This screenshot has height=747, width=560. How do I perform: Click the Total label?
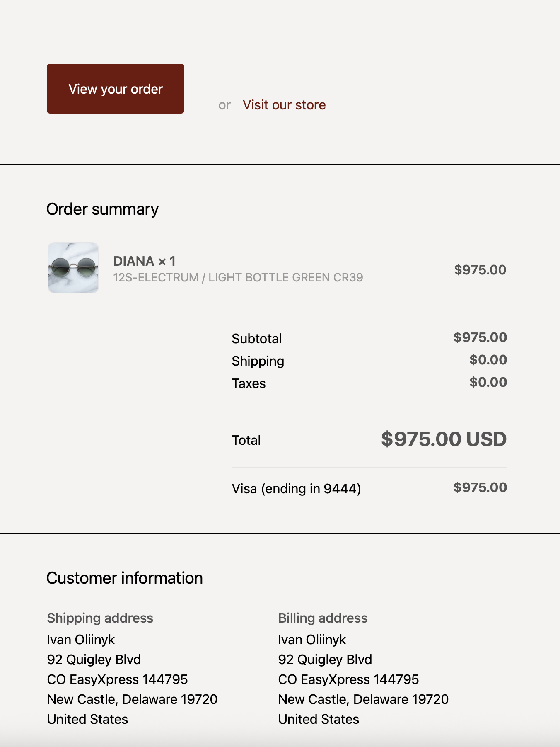pos(246,440)
